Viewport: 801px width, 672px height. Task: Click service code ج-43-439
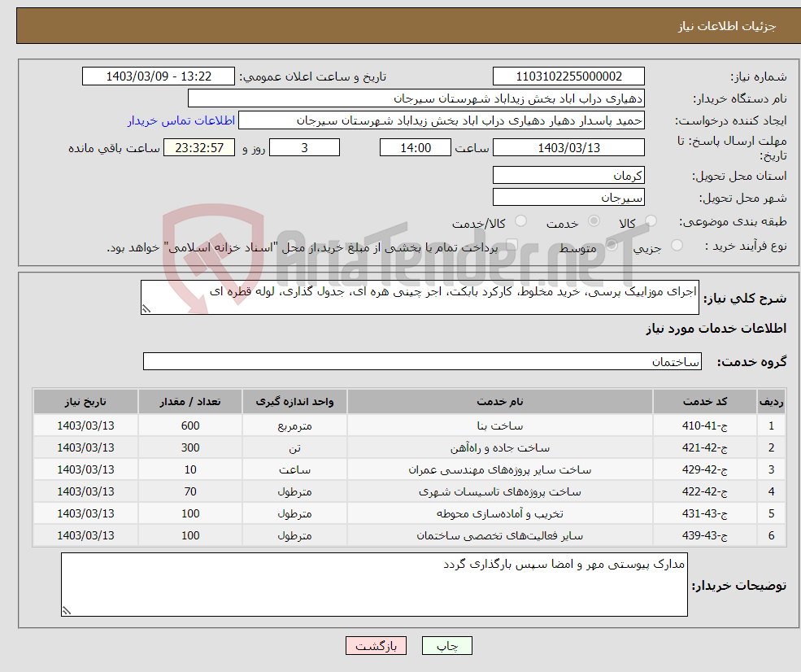tap(705, 535)
